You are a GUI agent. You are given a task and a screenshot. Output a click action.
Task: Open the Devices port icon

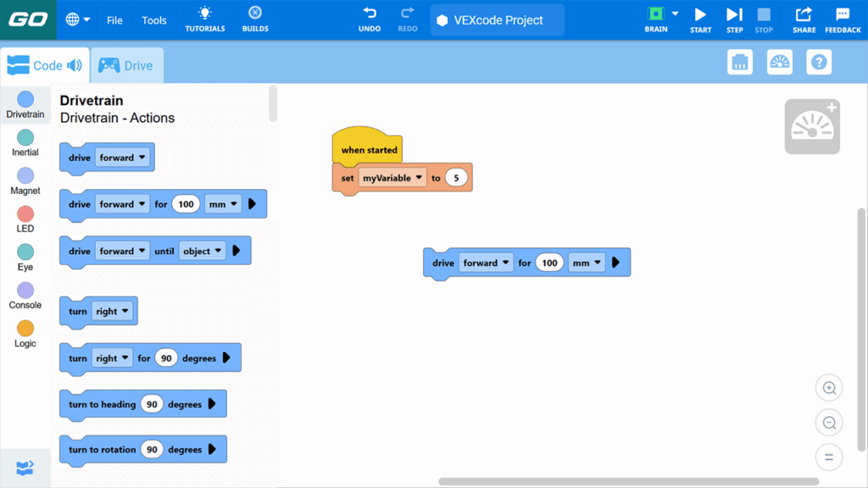[x=739, y=62]
